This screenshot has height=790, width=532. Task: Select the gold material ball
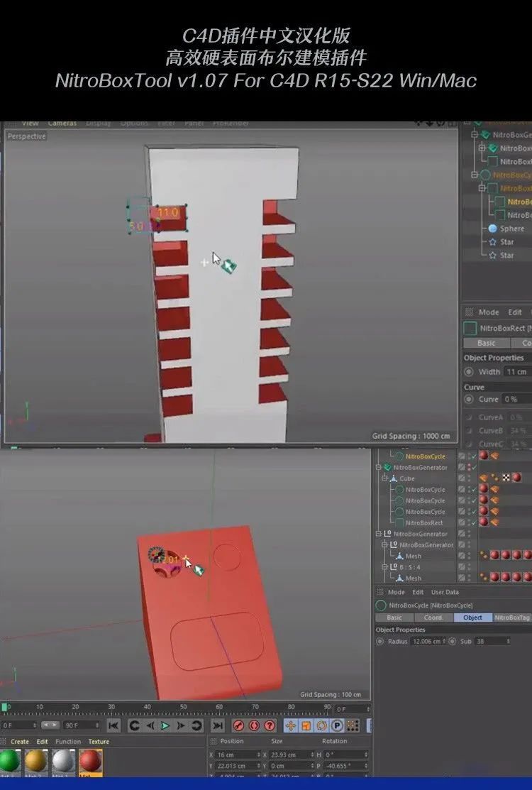[x=35, y=761]
